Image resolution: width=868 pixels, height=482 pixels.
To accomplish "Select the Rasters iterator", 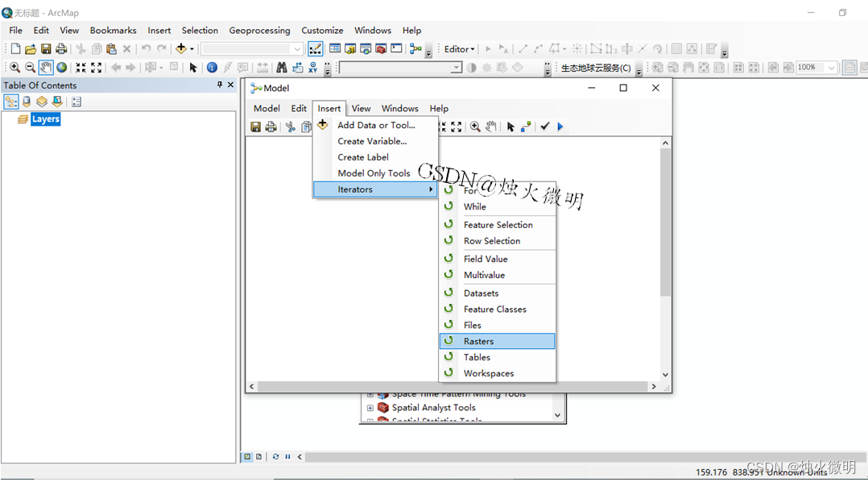I will coord(497,341).
